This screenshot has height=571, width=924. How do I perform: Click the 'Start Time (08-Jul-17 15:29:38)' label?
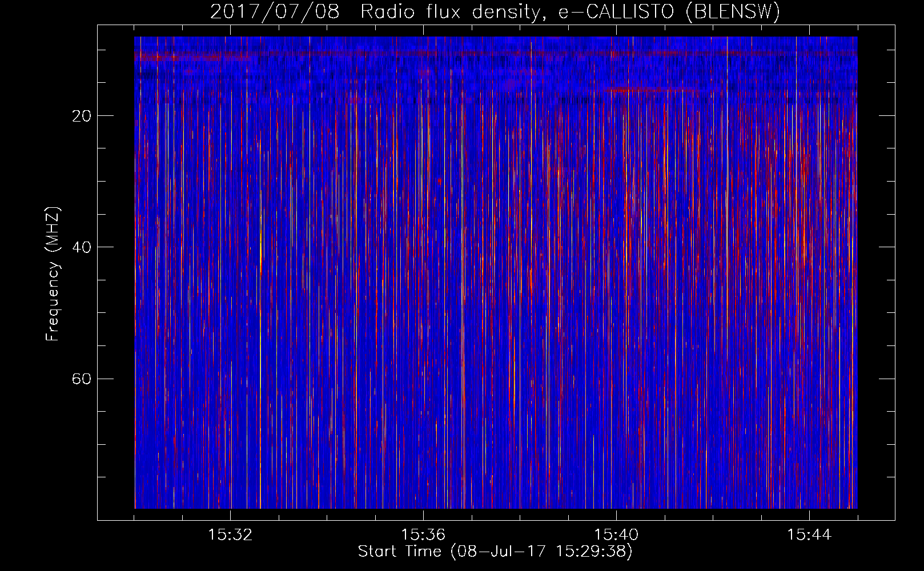point(495,552)
